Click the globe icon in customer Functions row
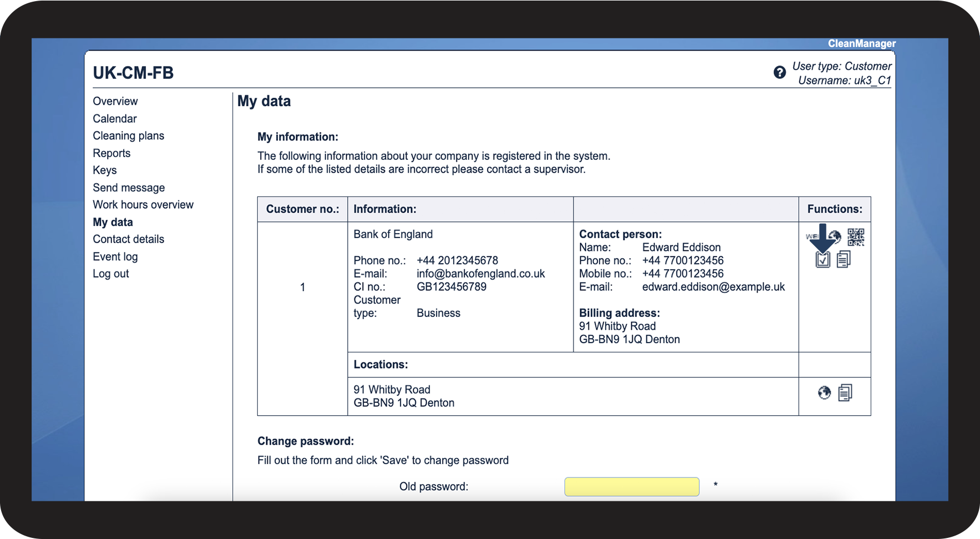This screenshot has height=539, width=980. pos(836,236)
